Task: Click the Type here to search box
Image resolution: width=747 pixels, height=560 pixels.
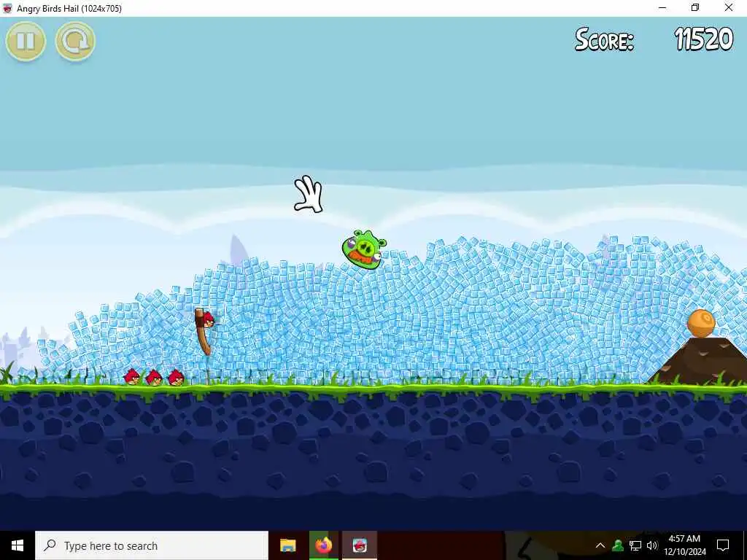Action: (x=152, y=545)
